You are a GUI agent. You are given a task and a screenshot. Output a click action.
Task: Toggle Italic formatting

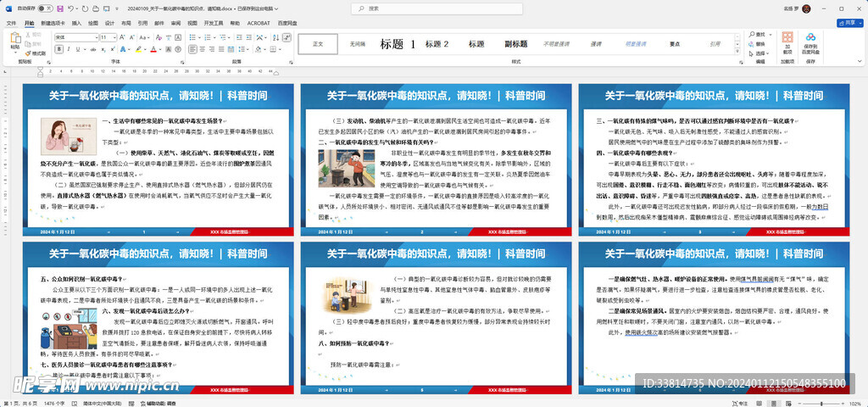(68, 49)
